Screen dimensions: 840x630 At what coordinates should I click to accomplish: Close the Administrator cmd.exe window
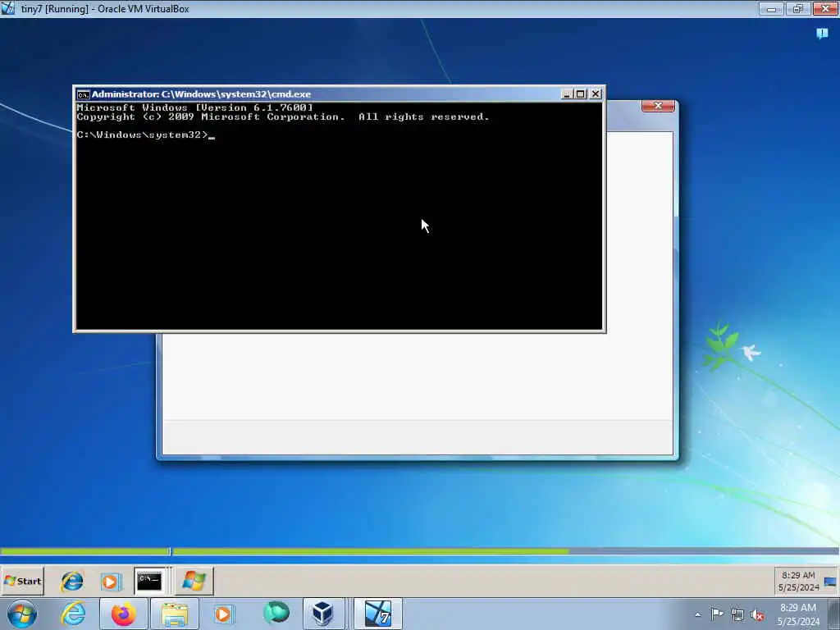pos(596,94)
